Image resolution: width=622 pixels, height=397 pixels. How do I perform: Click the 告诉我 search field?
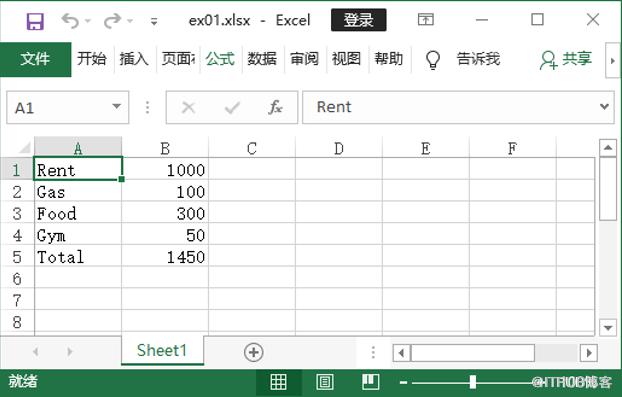coord(478,59)
